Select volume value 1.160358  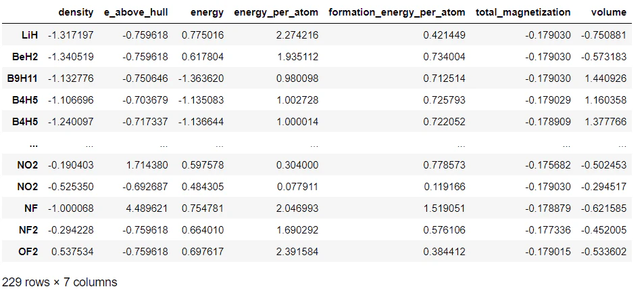tap(605, 100)
